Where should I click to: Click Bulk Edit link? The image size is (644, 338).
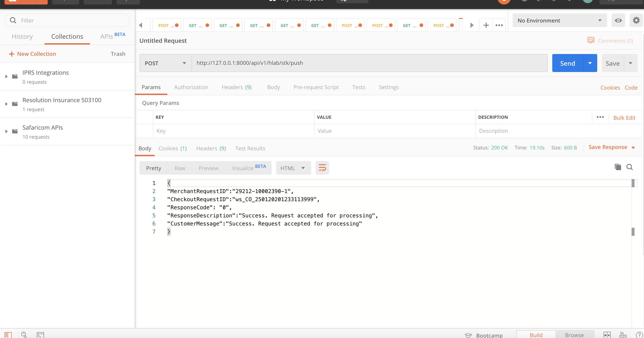(624, 118)
